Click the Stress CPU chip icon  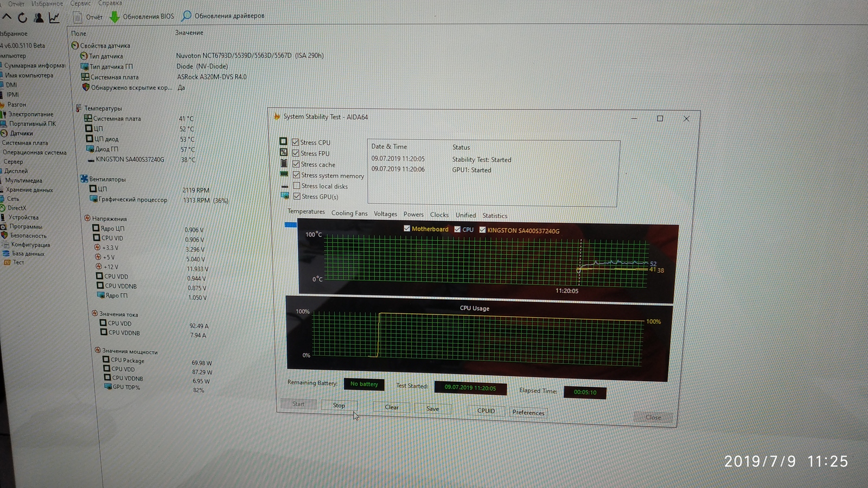283,142
